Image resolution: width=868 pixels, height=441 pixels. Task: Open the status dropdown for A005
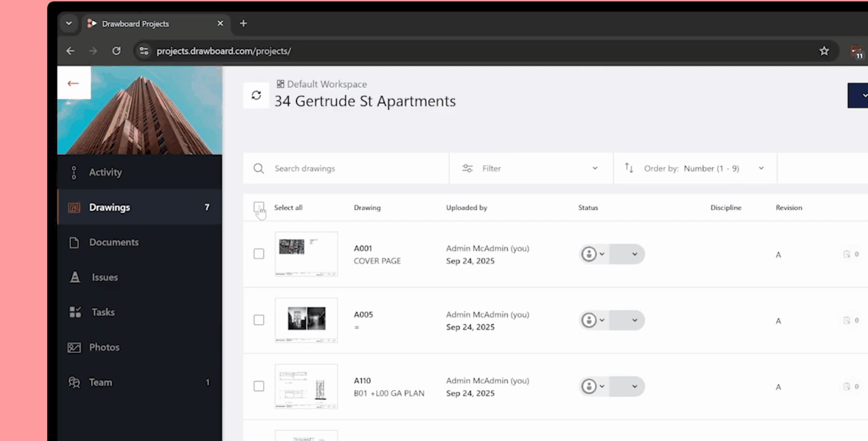pyautogui.click(x=627, y=320)
